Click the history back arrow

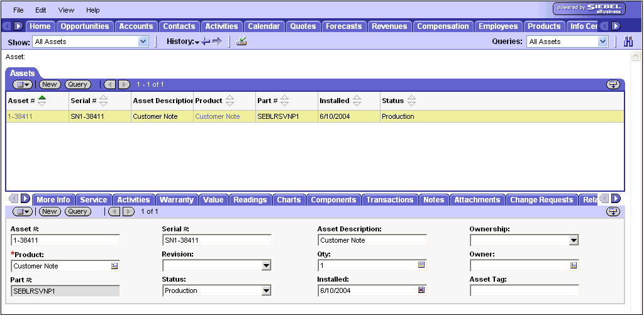pyautogui.click(x=206, y=41)
